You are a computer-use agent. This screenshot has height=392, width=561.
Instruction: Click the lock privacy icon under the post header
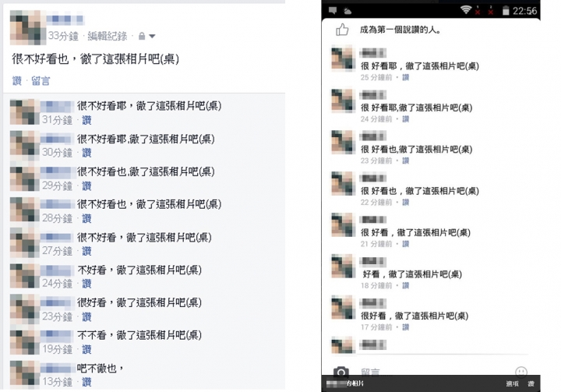point(142,36)
